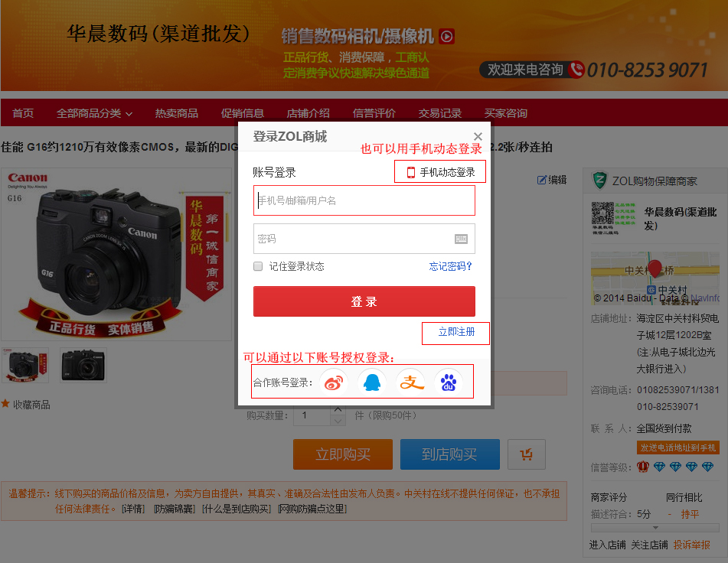Click the shopping cart icon button
The height and width of the screenshot is (563, 728).
click(527, 454)
